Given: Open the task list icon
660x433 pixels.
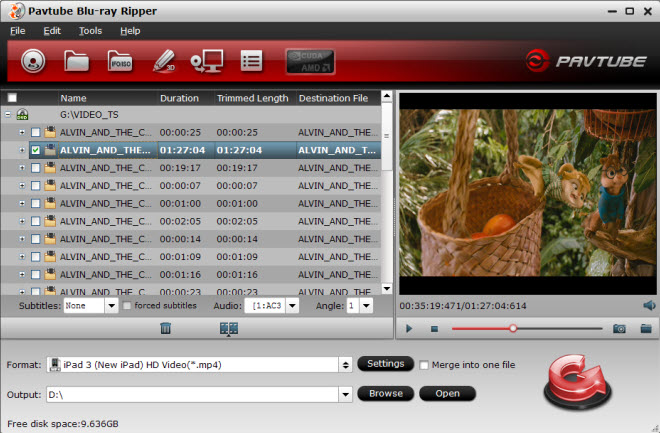Looking at the screenshot, I should [251, 61].
